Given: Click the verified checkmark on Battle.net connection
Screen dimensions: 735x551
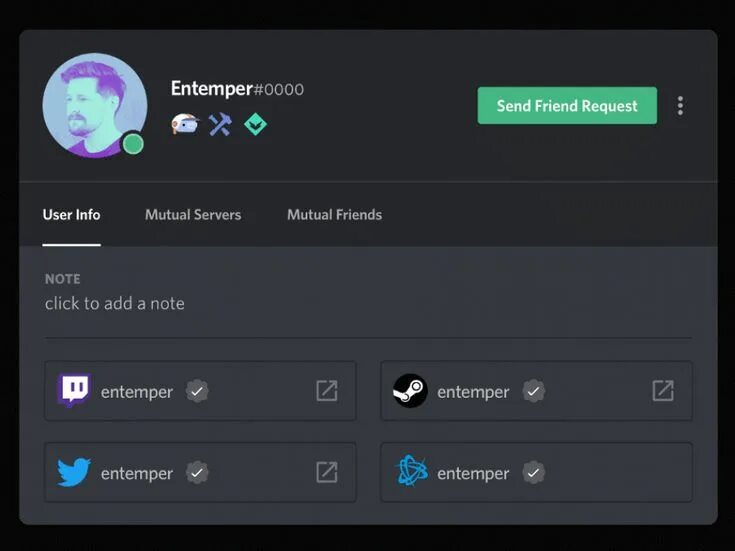Looking at the screenshot, I should [x=533, y=473].
